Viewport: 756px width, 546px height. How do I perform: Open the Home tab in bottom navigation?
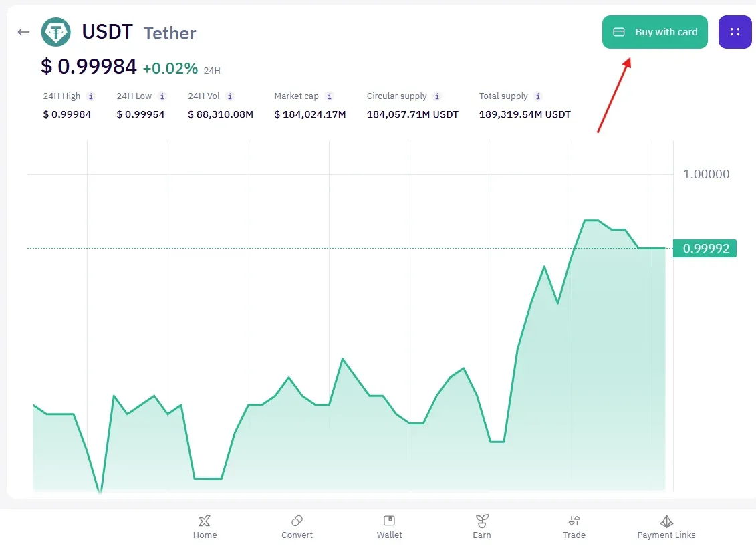pos(205,527)
